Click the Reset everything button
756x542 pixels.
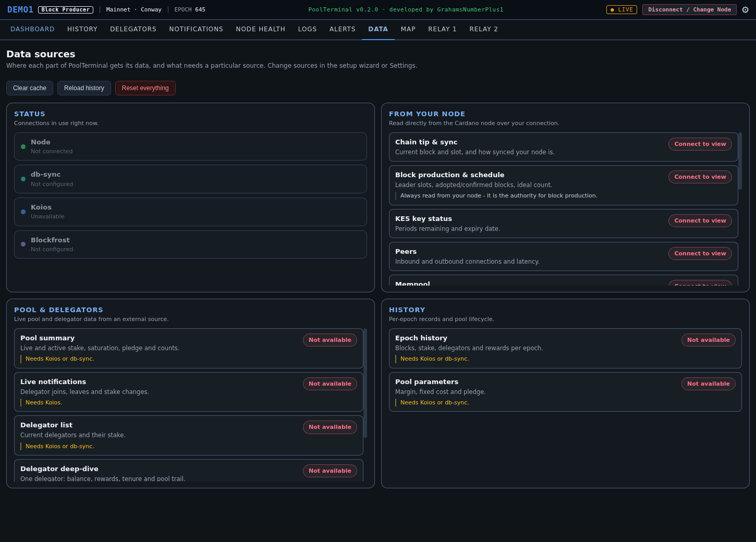[x=145, y=88]
